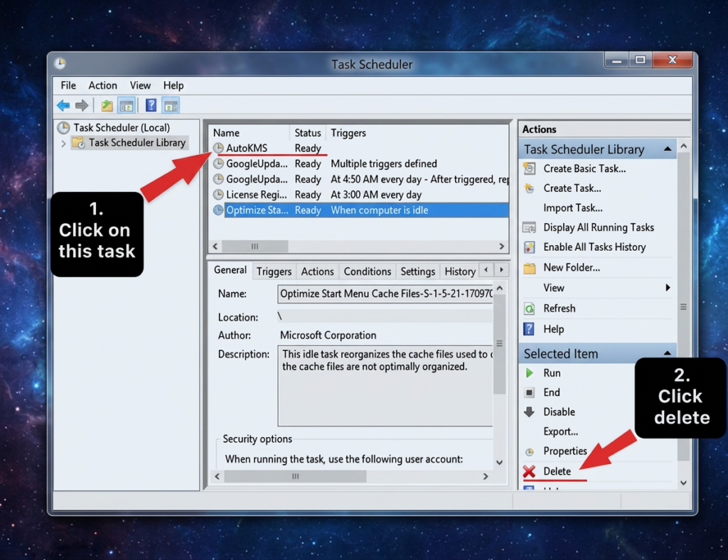Switch to the History tab
This screenshot has width=728, height=560.
tap(460, 271)
